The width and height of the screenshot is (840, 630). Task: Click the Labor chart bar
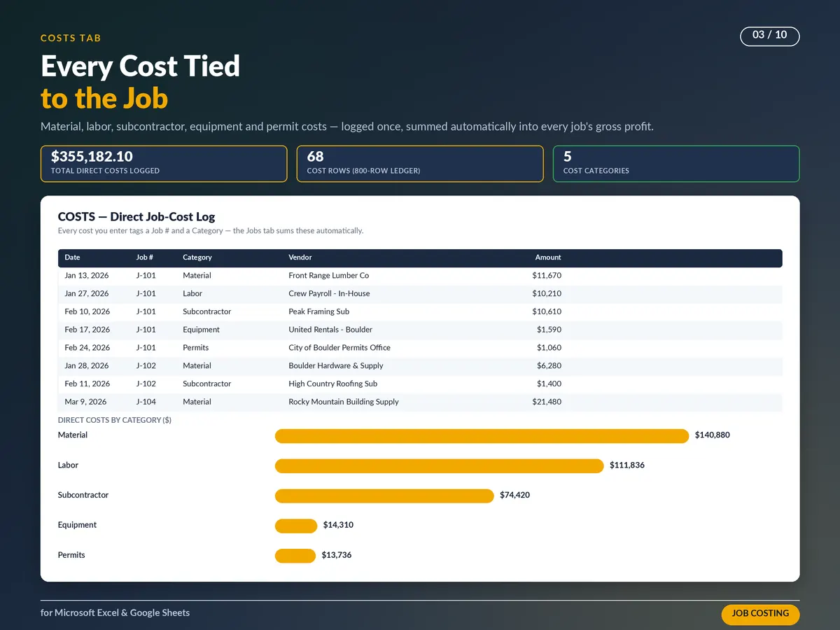click(439, 466)
